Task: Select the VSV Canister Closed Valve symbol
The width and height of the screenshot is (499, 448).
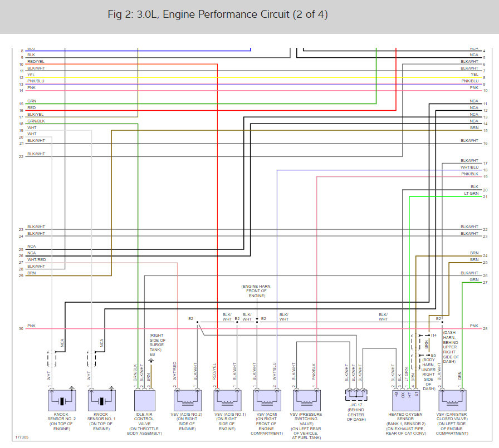Action: (452, 400)
